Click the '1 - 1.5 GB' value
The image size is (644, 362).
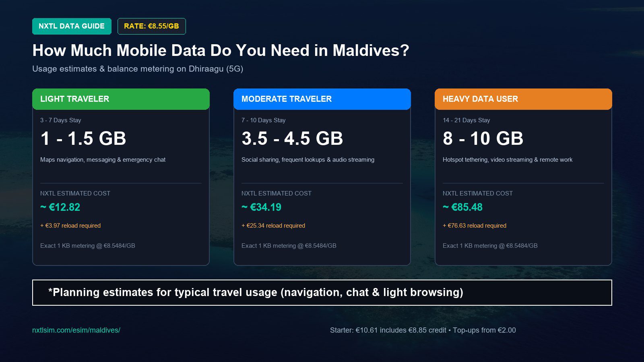pos(83,138)
